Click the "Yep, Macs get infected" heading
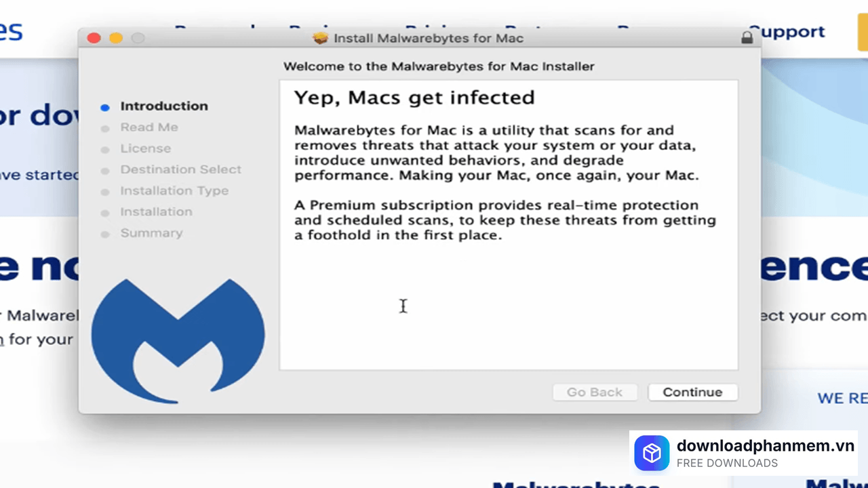 414,98
